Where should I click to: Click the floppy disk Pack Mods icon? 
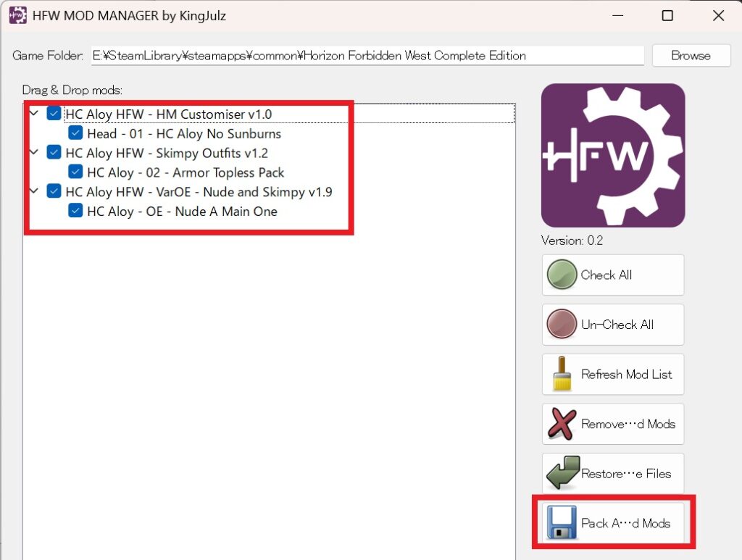pyautogui.click(x=562, y=522)
